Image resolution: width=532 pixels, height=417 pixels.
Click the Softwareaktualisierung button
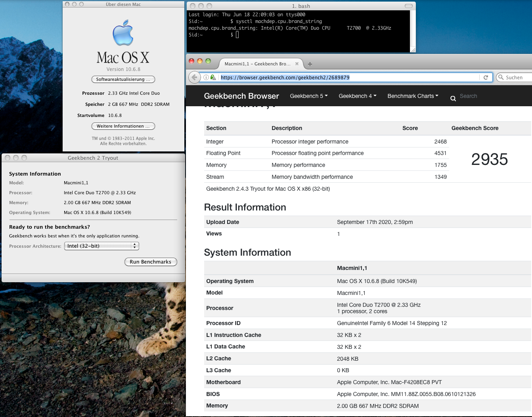pyautogui.click(x=123, y=79)
